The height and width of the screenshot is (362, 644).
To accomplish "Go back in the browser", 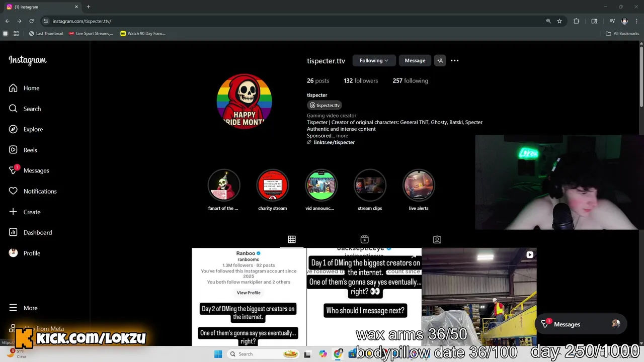I will pos(7,21).
